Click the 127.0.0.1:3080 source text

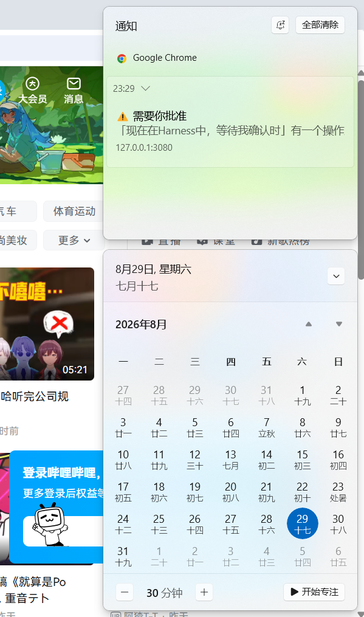tap(144, 148)
